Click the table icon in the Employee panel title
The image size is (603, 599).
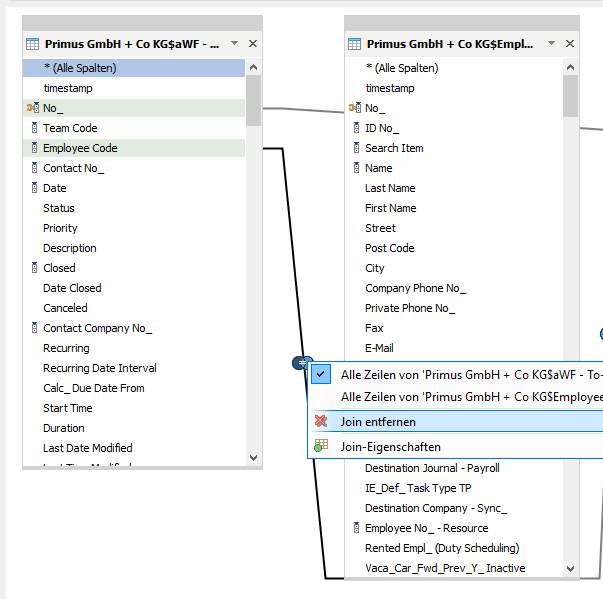(354, 44)
